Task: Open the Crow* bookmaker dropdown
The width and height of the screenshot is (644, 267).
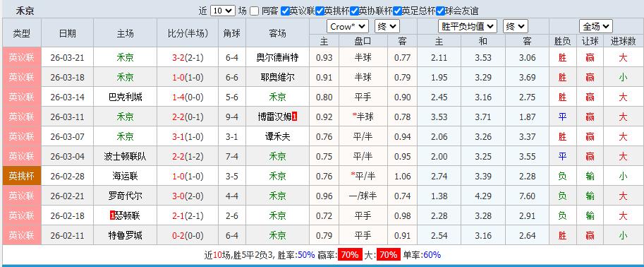Action: coord(348,27)
